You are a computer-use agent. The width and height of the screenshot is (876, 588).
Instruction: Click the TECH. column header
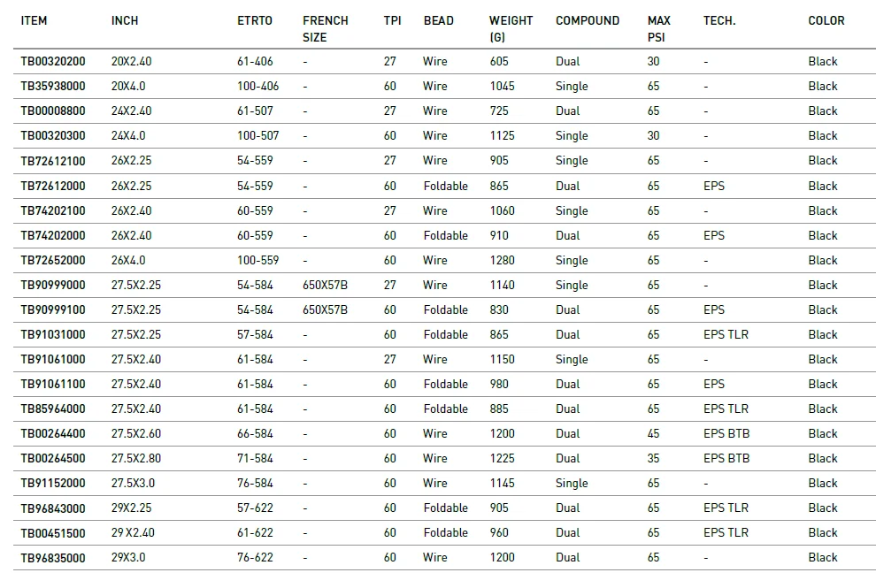pyautogui.click(x=718, y=20)
